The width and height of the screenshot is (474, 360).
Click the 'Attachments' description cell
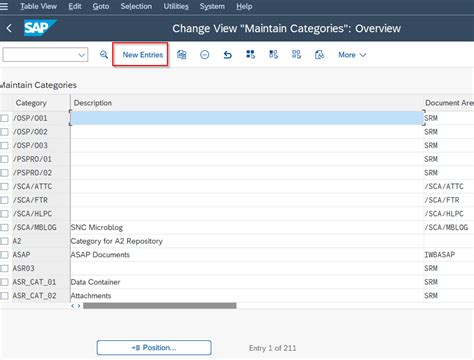click(247, 296)
